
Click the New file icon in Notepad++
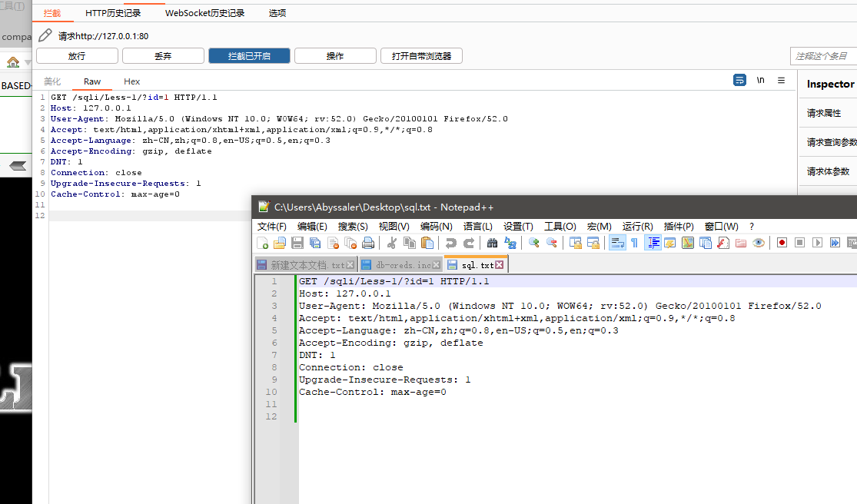[x=262, y=243]
